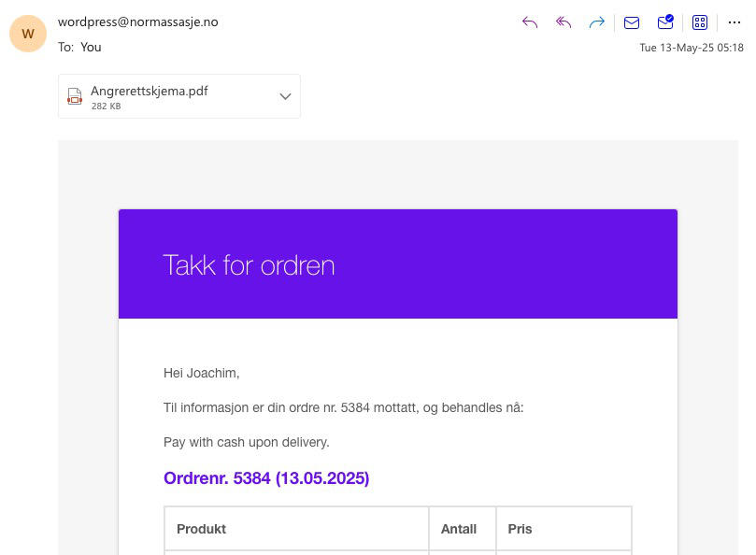The image size is (756, 555).
Task: Click the sender avatar with the letter W
Action: click(28, 34)
